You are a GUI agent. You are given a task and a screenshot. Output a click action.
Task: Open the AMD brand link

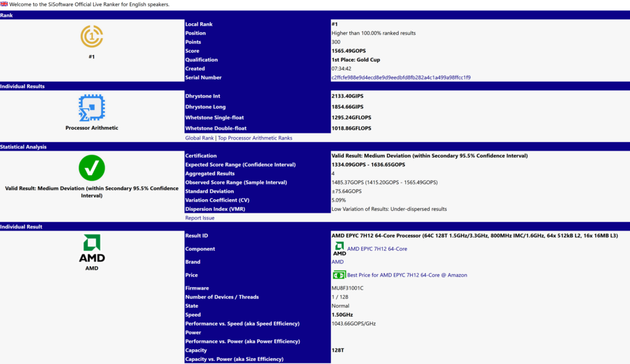(338, 261)
